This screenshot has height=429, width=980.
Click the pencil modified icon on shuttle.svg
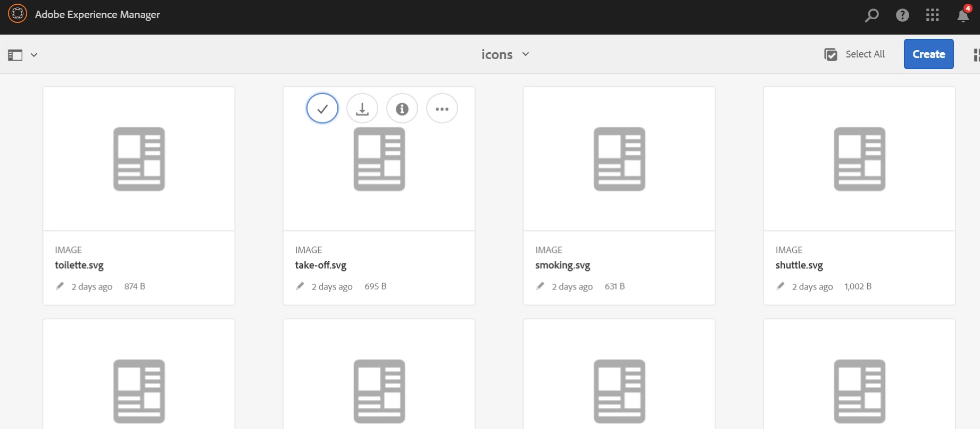(x=780, y=286)
